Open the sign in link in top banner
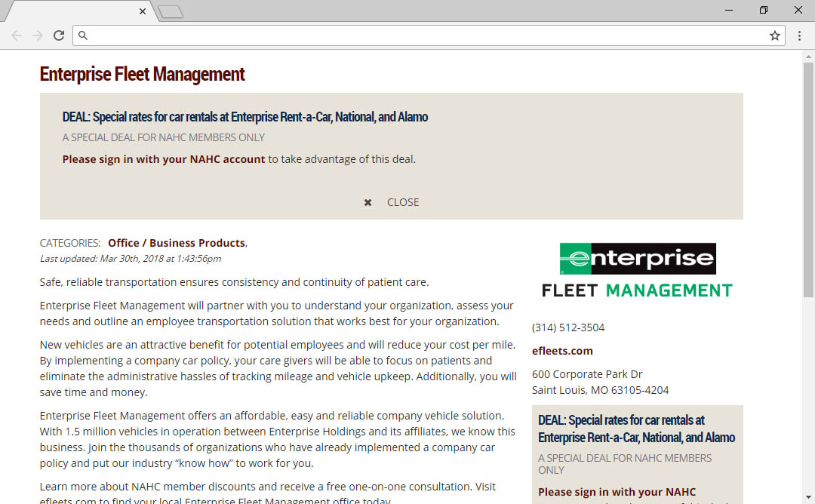 point(164,159)
